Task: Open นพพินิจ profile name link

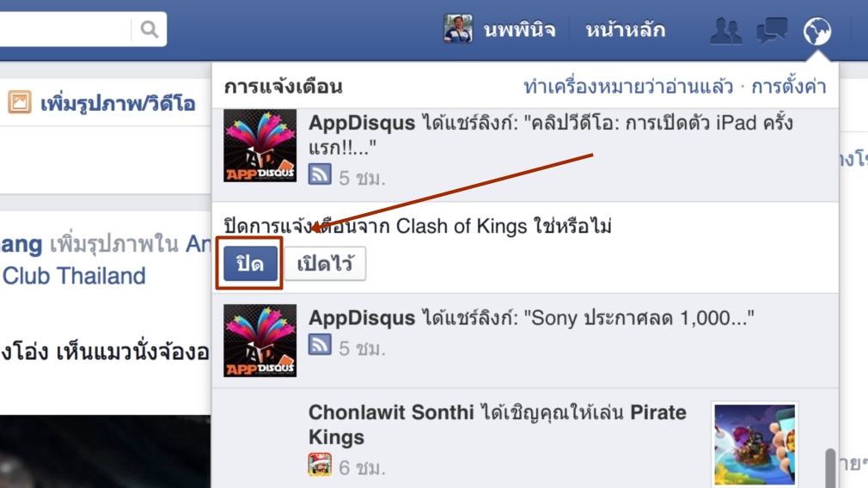Action: pyautogui.click(x=519, y=29)
